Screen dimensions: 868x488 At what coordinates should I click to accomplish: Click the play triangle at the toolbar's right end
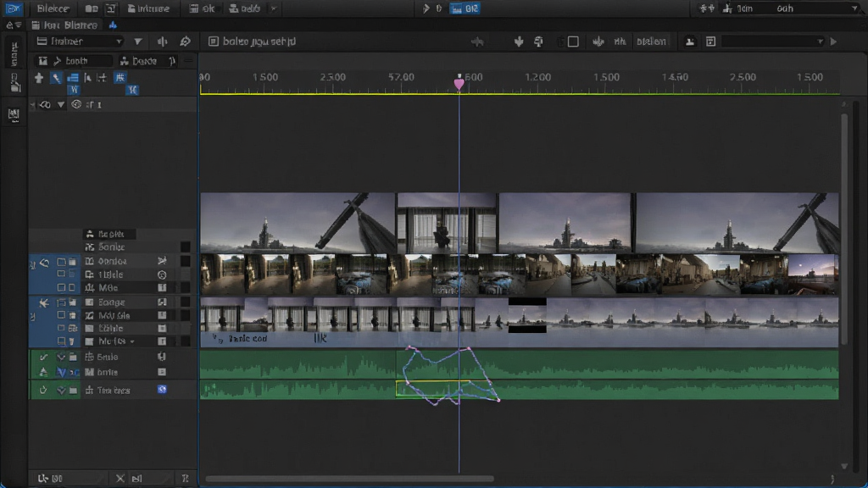pos(834,42)
